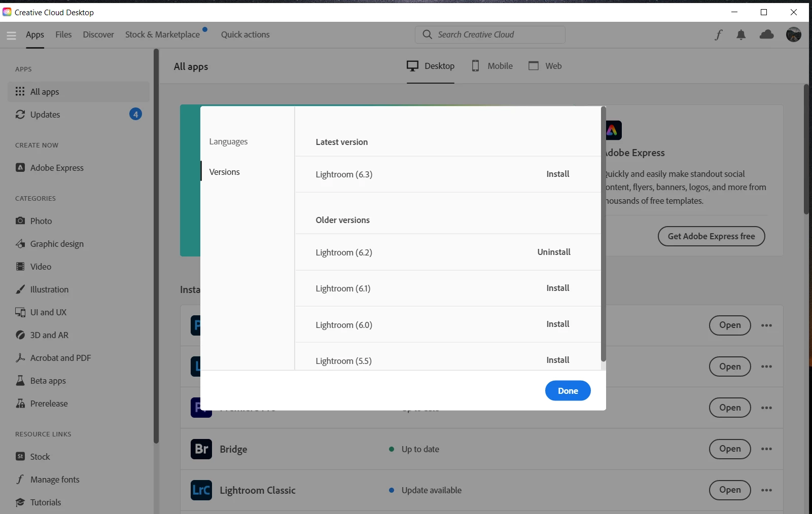Open the Stock resource link icon
The height and width of the screenshot is (514, 812).
(20, 456)
